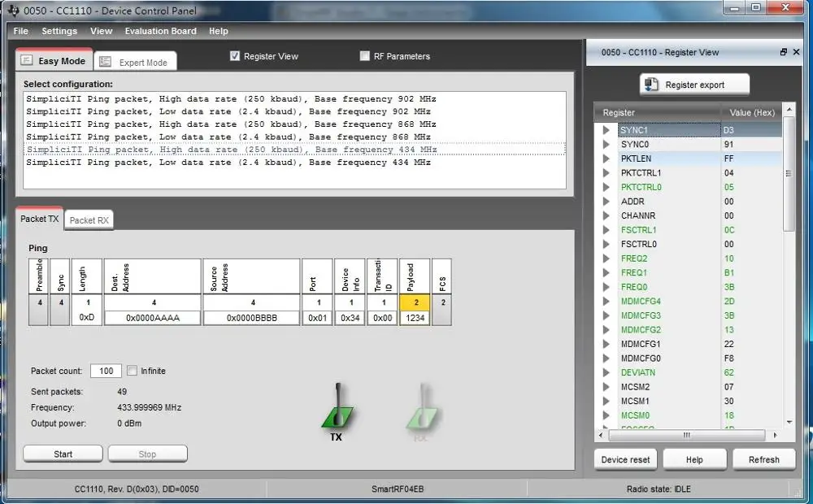Click the register list vertical scrollbar thumb
Screen dimensions: 813x504
coord(789,174)
